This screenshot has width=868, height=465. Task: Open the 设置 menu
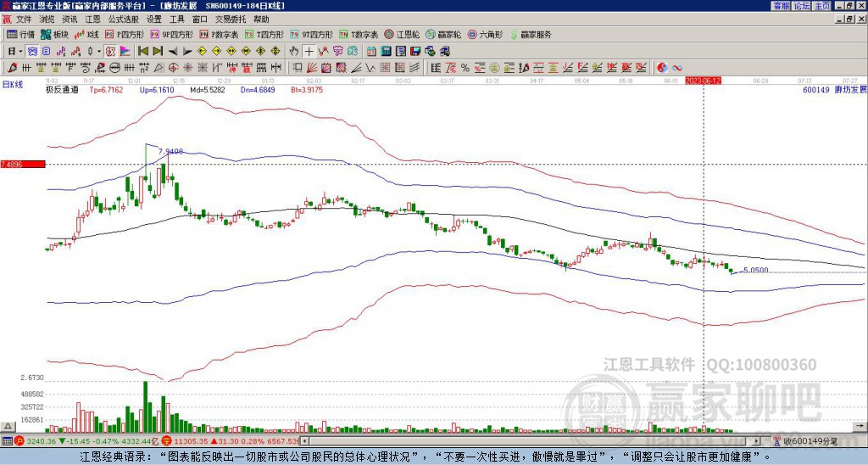tap(154, 20)
